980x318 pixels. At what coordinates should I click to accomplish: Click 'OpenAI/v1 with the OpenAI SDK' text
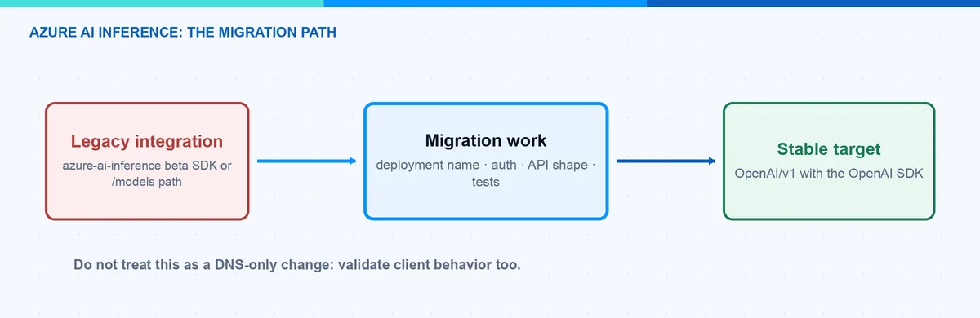(x=829, y=173)
